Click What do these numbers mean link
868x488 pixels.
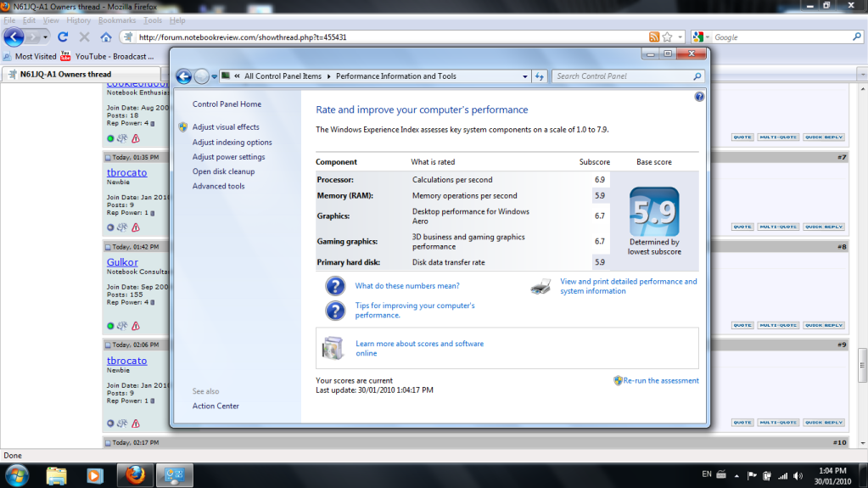point(407,286)
